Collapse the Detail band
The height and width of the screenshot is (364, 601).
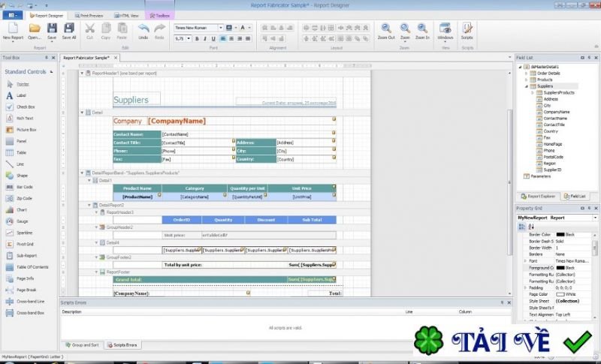tap(82, 113)
